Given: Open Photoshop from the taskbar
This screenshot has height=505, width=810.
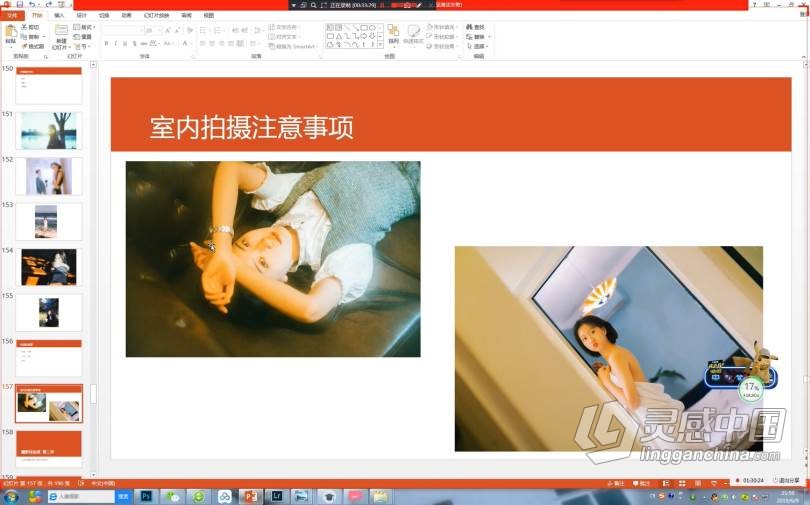Looking at the screenshot, I should coord(146,497).
